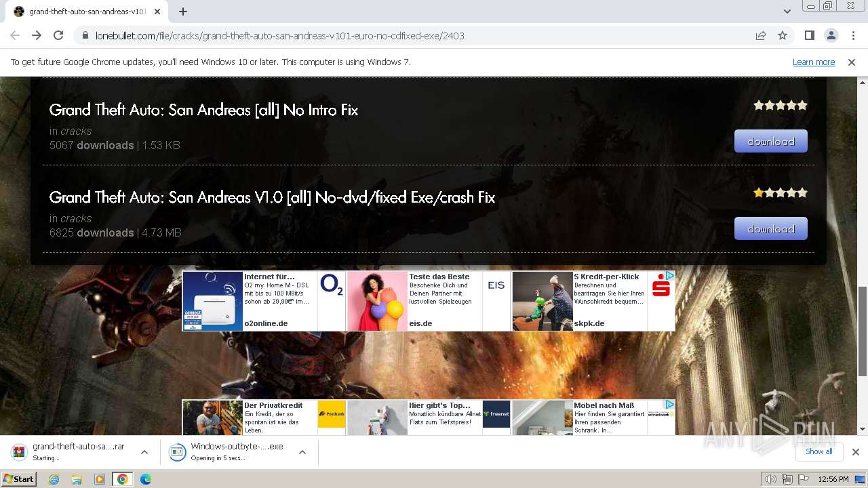868x488 pixels.
Task: Reload the lonebullet page
Action: 58,35
